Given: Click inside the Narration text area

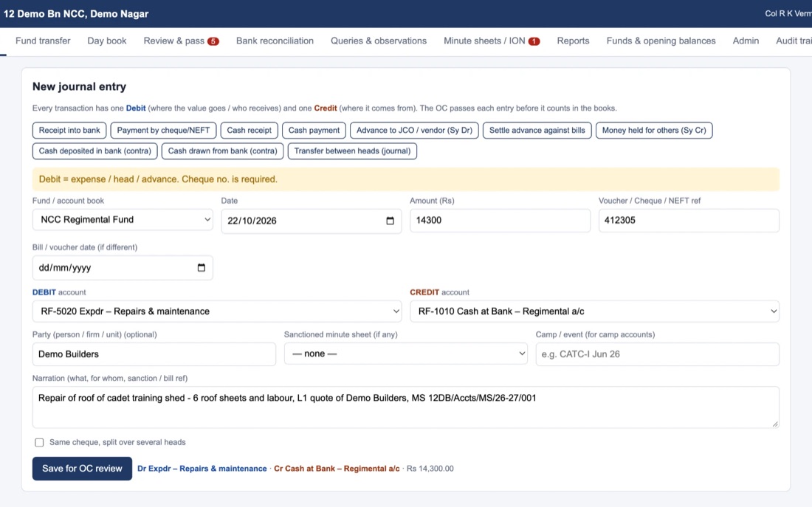Looking at the screenshot, I should tap(405, 407).
